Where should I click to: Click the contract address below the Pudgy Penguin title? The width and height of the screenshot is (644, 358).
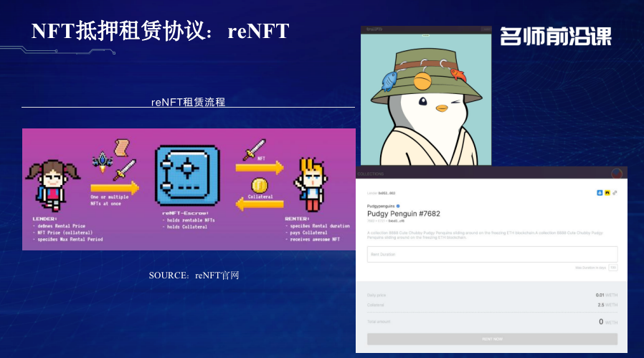[396, 221]
